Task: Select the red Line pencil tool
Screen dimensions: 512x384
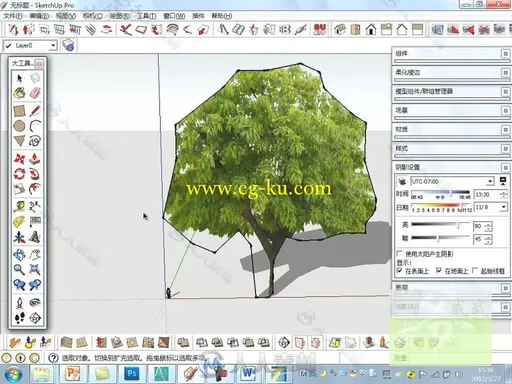Action: click(x=35, y=110)
